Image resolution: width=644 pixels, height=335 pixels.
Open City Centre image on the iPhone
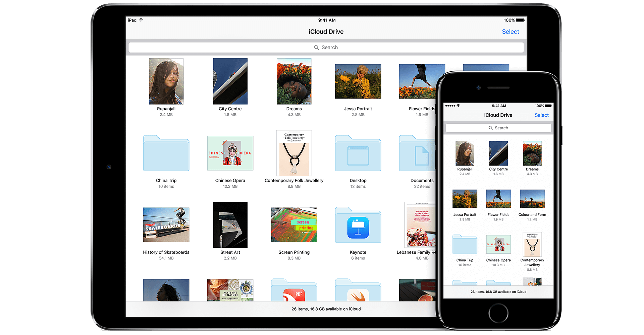498,153
